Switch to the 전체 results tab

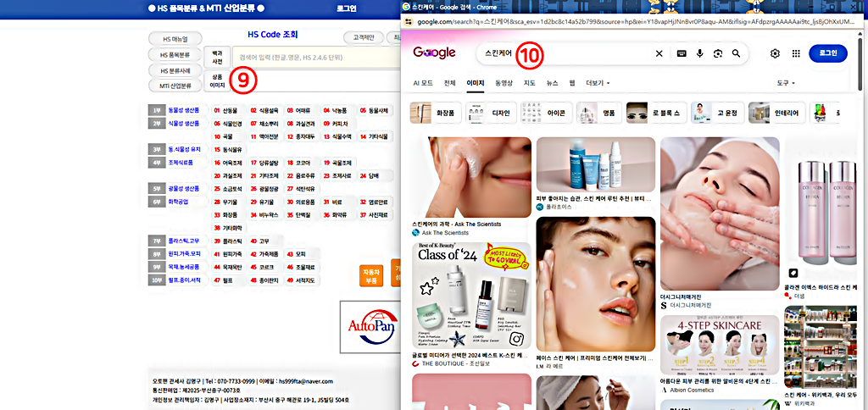(x=449, y=83)
